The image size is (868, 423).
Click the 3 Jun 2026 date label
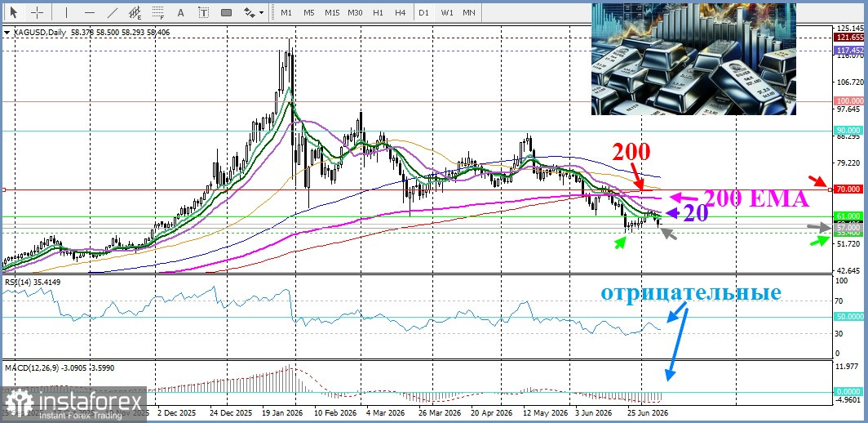[593, 413]
